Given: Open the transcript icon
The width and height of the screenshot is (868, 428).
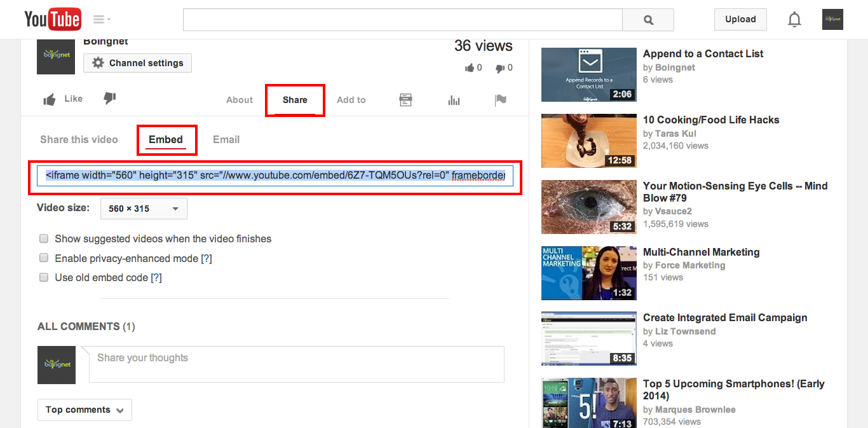Looking at the screenshot, I should point(405,100).
